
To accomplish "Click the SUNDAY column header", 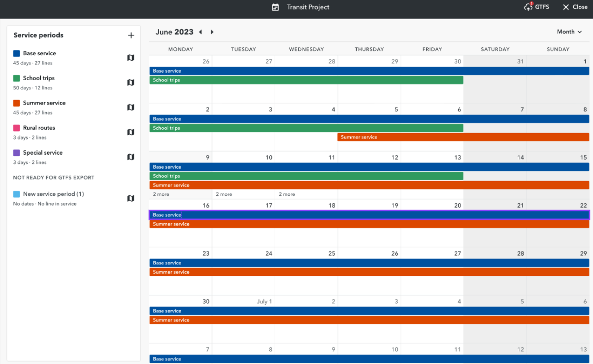I will tap(558, 49).
